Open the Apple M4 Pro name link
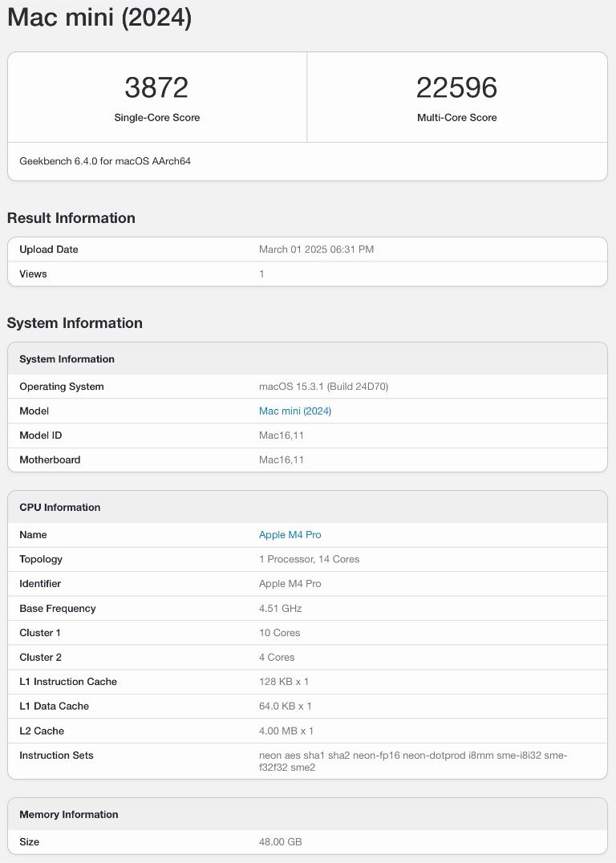Image resolution: width=616 pixels, height=863 pixels. click(x=290, y=535)
